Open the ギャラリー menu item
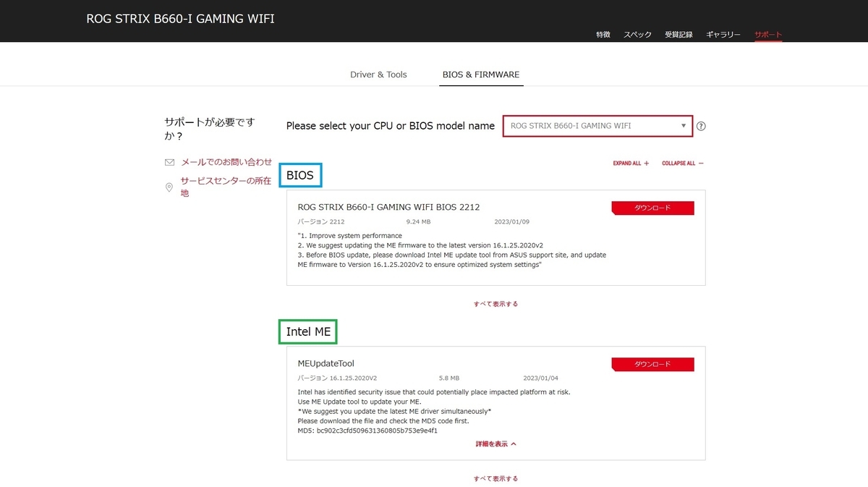868x487 pixels. point(723,35)
